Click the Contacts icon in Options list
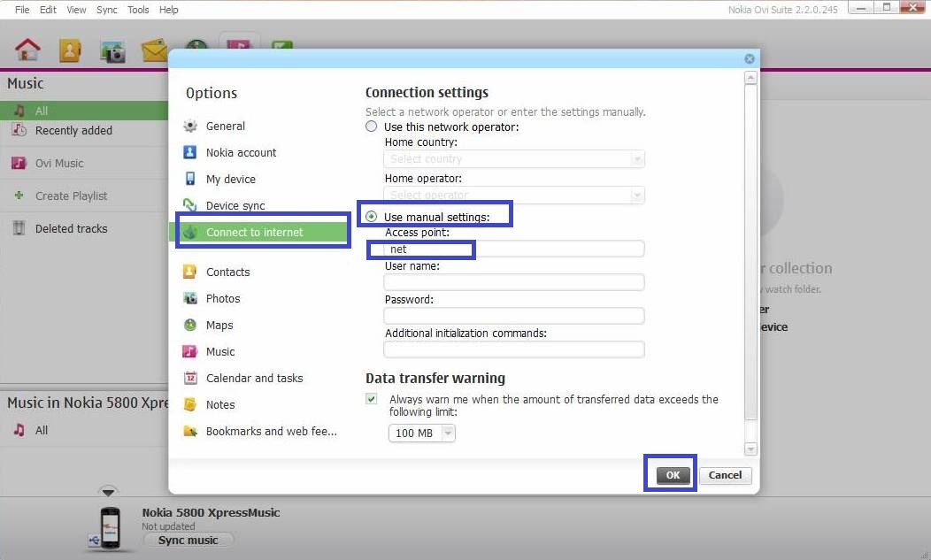The width and height of the screenshot is (931, 560). 190,272
